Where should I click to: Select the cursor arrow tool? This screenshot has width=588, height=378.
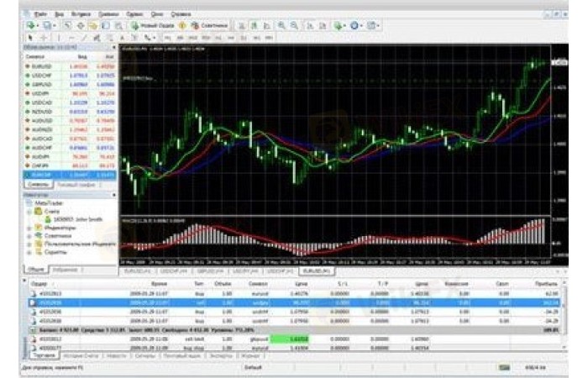[30, 38]
